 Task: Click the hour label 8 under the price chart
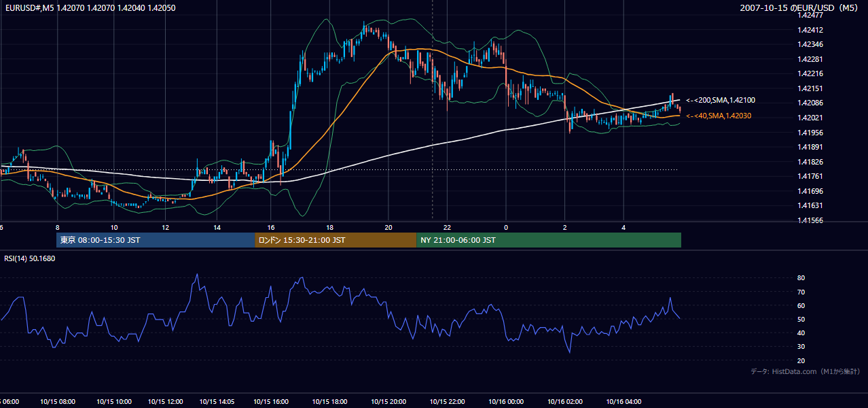pyautogui.click(x=57, y=227)
